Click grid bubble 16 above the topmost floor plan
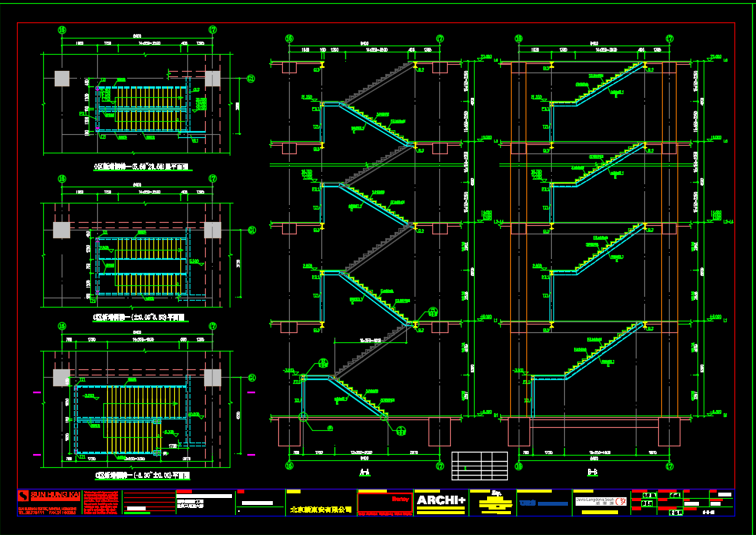The image size is (756, 535). point(62,30)
